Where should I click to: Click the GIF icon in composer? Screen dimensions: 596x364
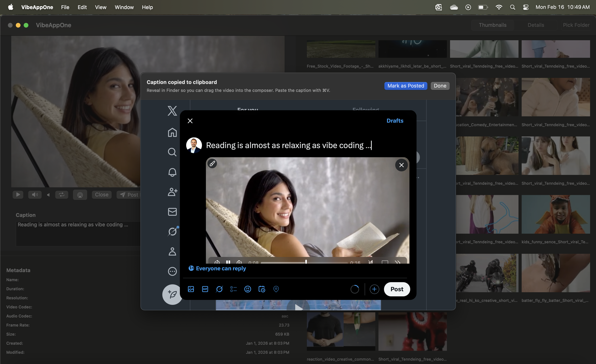(x=205, y=289)
